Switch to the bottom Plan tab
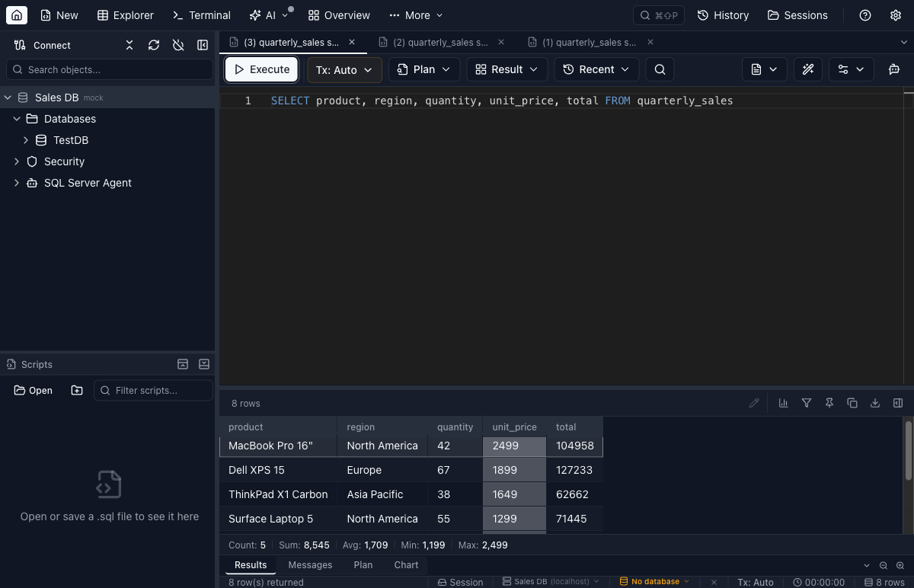914x588 pixels. point(363,564)
